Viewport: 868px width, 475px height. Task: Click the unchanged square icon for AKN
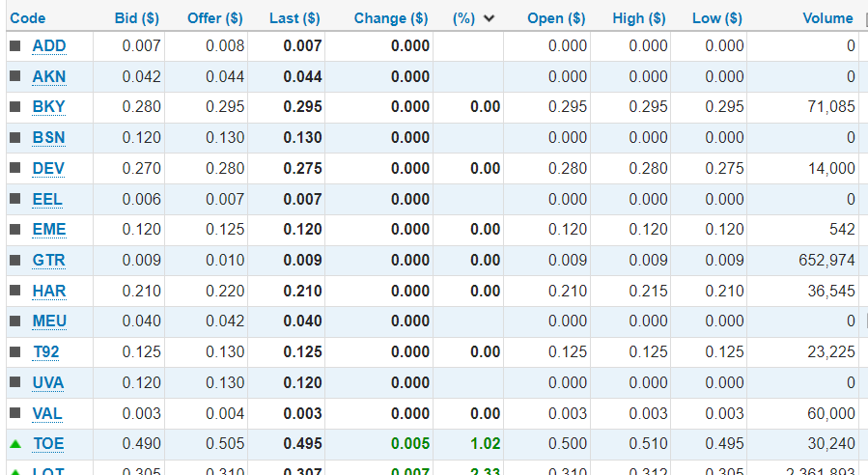(14, 76)
